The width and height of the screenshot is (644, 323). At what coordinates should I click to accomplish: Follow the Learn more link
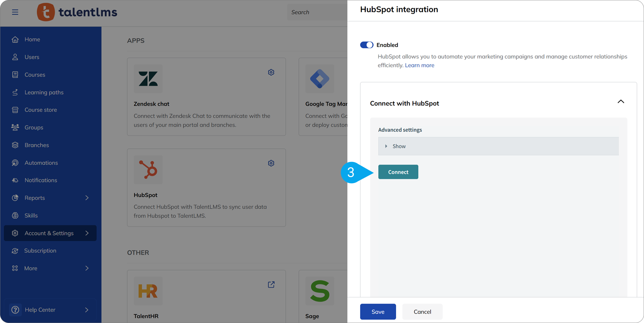click(x=419, y=65)
